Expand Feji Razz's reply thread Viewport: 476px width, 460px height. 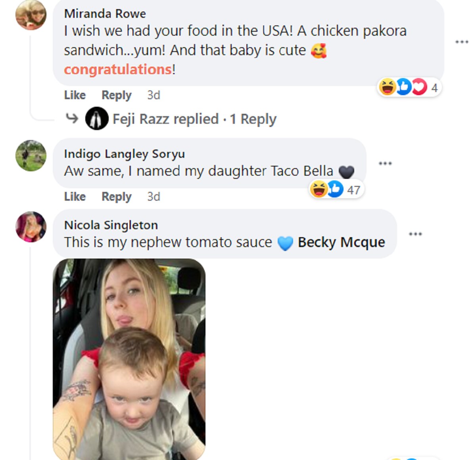click(x=194, y=119)
